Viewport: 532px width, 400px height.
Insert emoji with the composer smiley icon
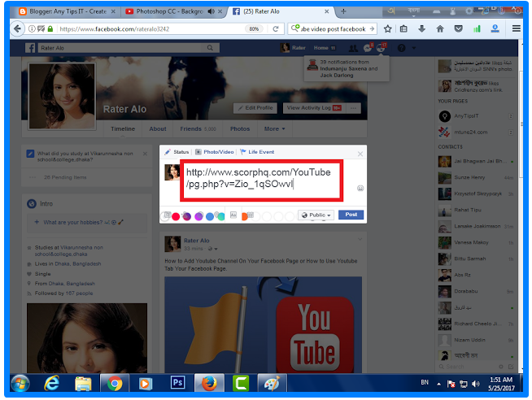360,188
